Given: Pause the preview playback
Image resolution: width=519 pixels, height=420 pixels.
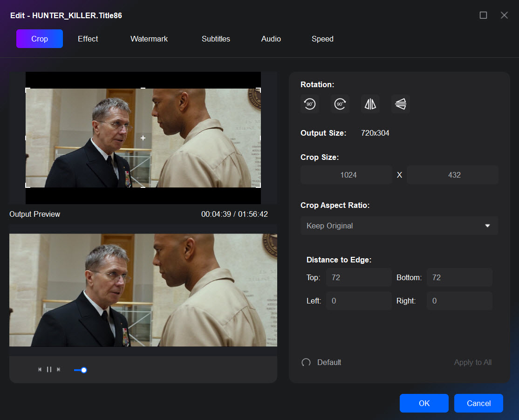Looking at the screenshot, I should pos(49,370).
